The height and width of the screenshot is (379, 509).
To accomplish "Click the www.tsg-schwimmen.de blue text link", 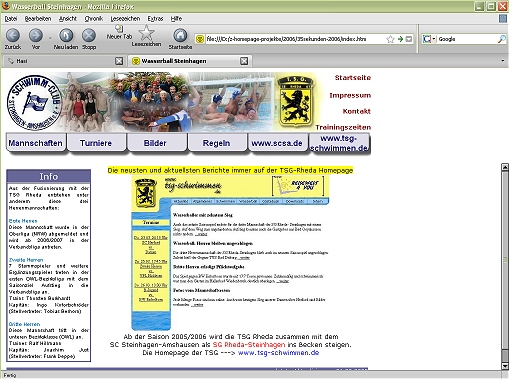I will click(x=278, y=353).
